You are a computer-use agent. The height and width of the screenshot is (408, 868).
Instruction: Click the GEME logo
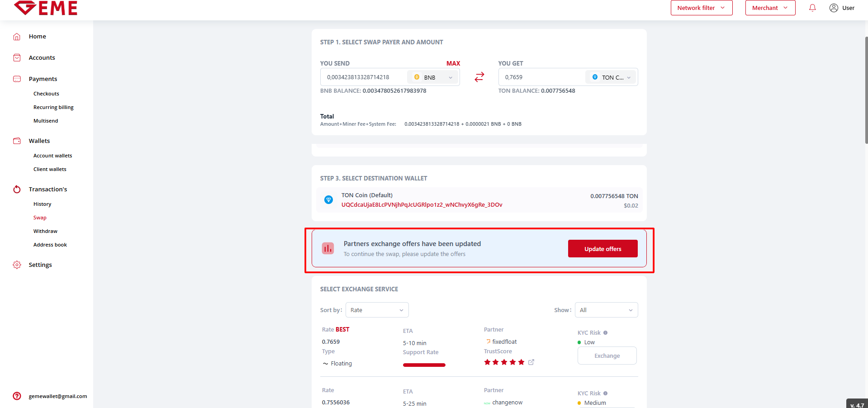pyautogui.click(x=46, y=8)
